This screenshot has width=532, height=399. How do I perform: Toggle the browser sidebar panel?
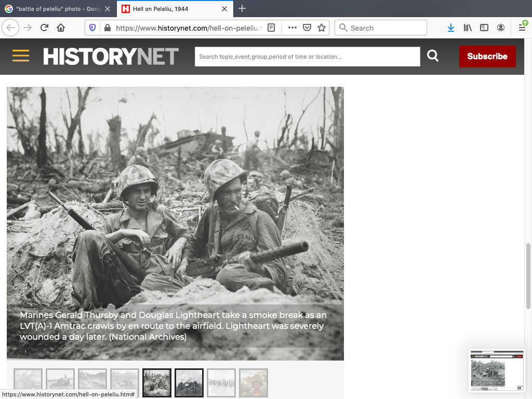484,28
